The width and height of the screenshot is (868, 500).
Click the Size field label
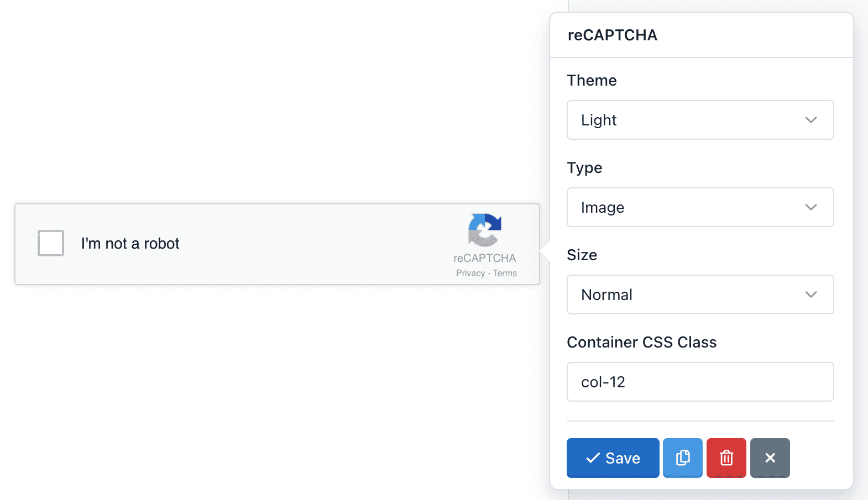tap(582, 255)
